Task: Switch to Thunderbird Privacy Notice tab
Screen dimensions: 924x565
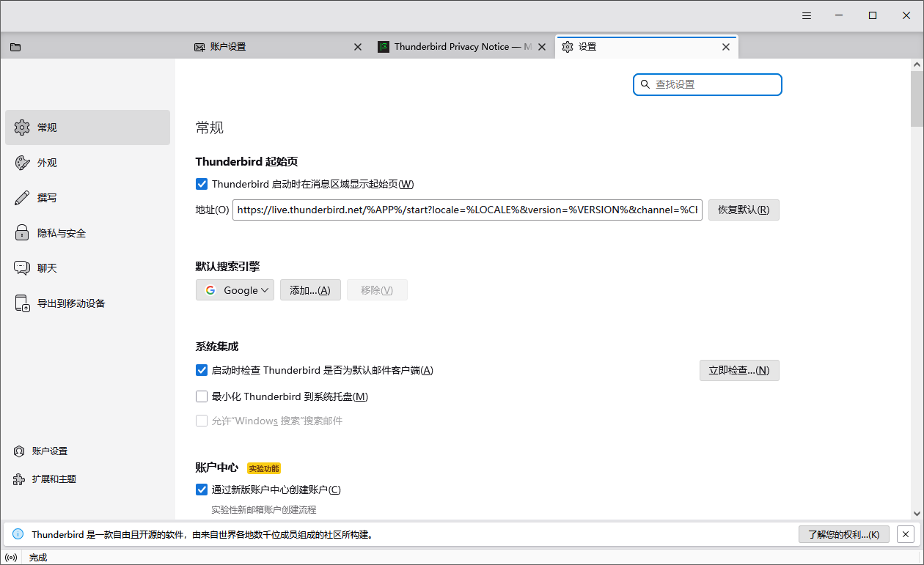Action: click(455, 47)
